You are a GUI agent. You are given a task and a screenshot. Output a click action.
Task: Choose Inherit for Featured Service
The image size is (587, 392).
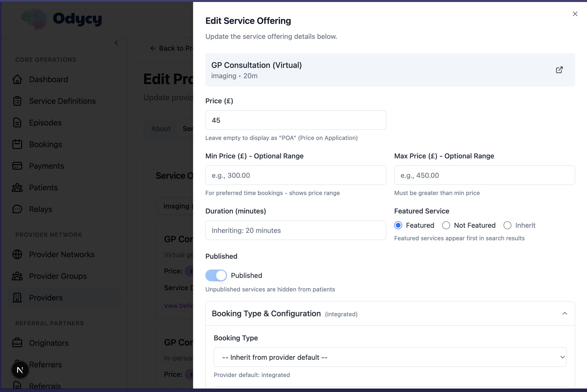point(508,225)
